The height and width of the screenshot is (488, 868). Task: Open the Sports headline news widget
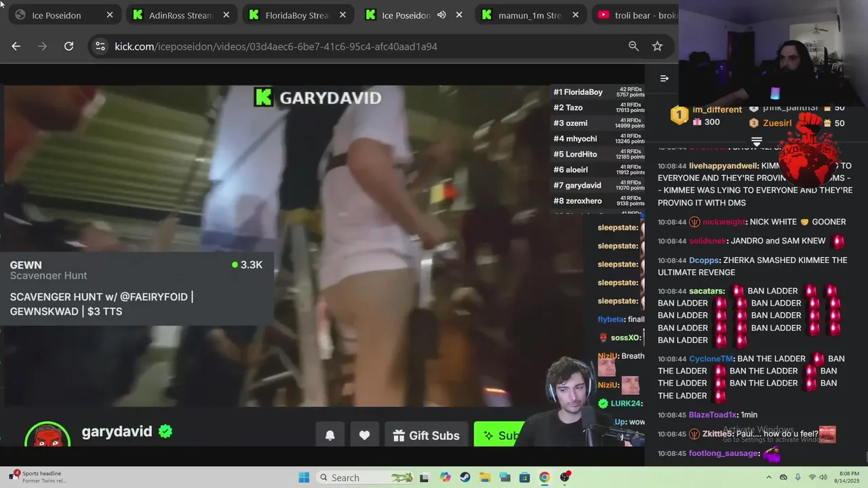(37, 476)
